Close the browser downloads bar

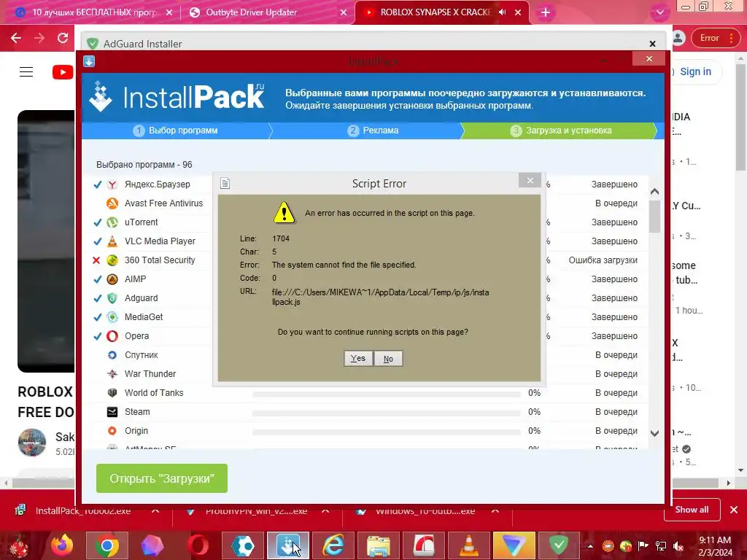coord(734,510)
